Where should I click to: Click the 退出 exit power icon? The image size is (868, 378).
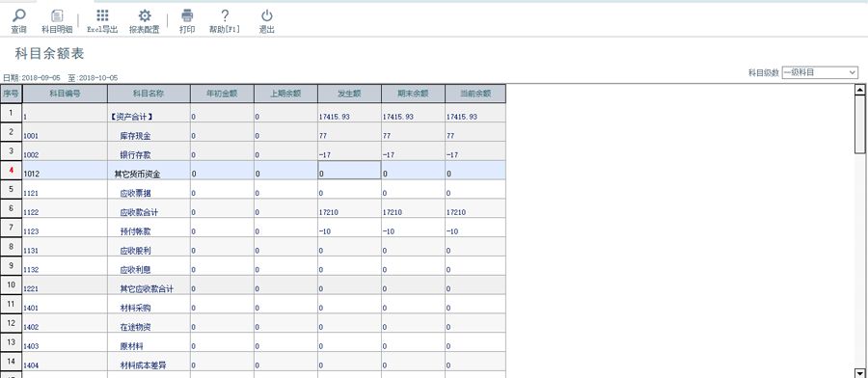[267, 15]
